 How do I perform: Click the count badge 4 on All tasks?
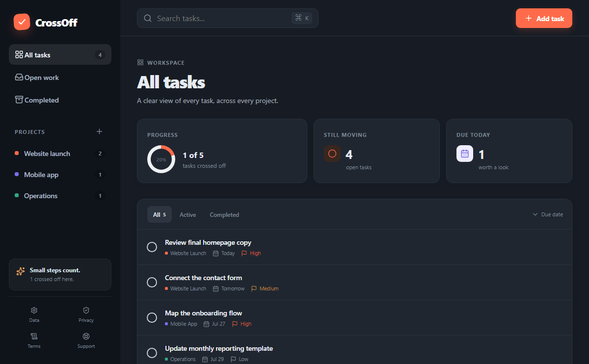coord(100,55)
